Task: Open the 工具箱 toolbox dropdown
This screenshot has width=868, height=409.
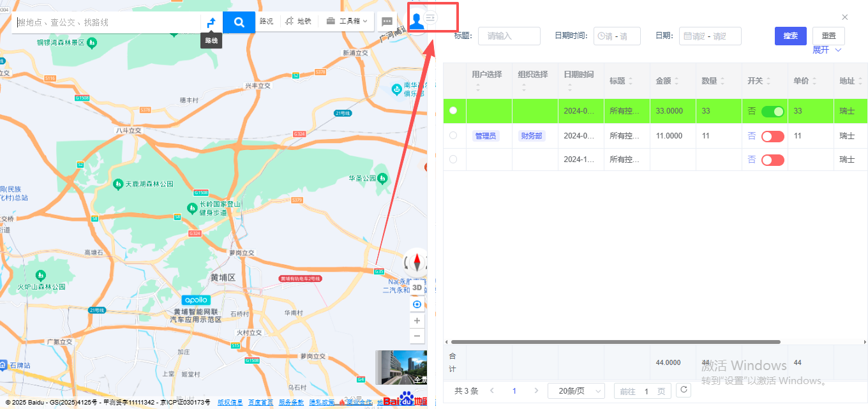Action: click(x=347, y=22)
